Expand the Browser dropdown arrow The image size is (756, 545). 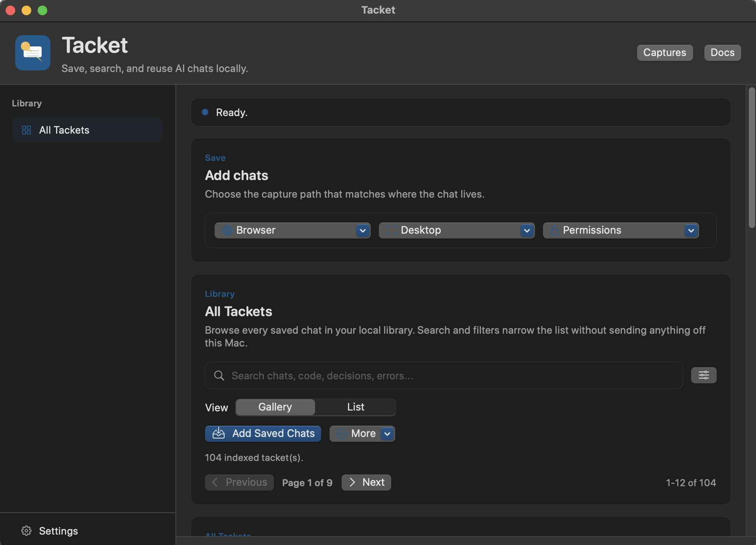pyautogui.click(x=362, y=230)
